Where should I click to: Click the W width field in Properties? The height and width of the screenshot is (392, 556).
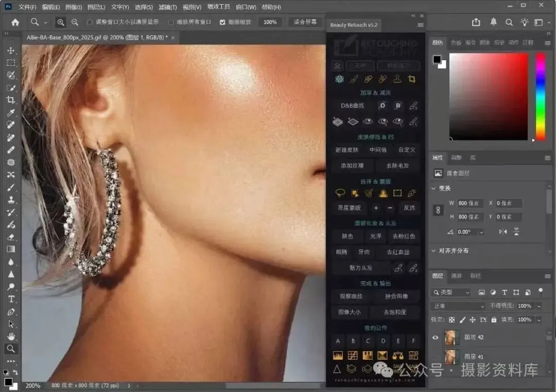470,203
